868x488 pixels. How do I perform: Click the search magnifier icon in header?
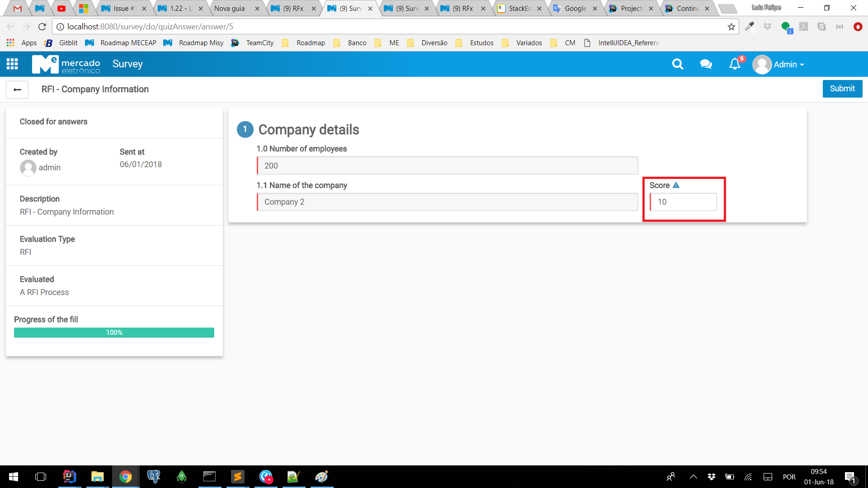point(677,64)
